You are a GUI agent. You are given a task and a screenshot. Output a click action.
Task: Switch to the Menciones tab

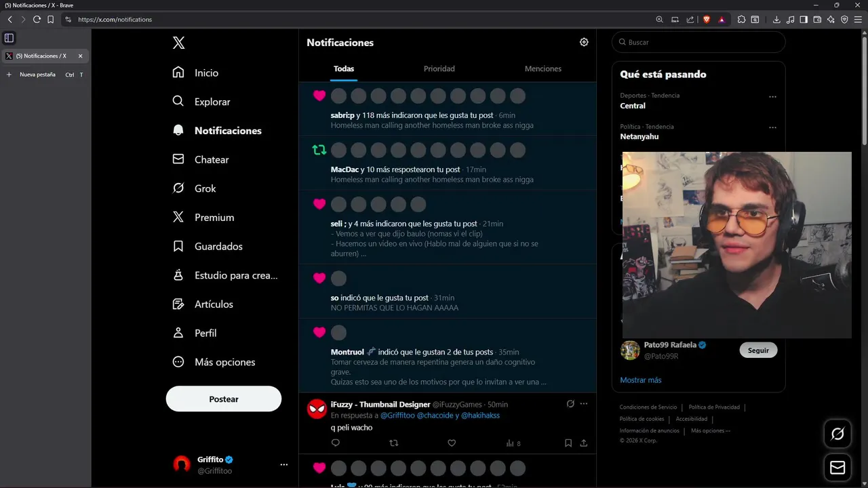coord(543,68)
